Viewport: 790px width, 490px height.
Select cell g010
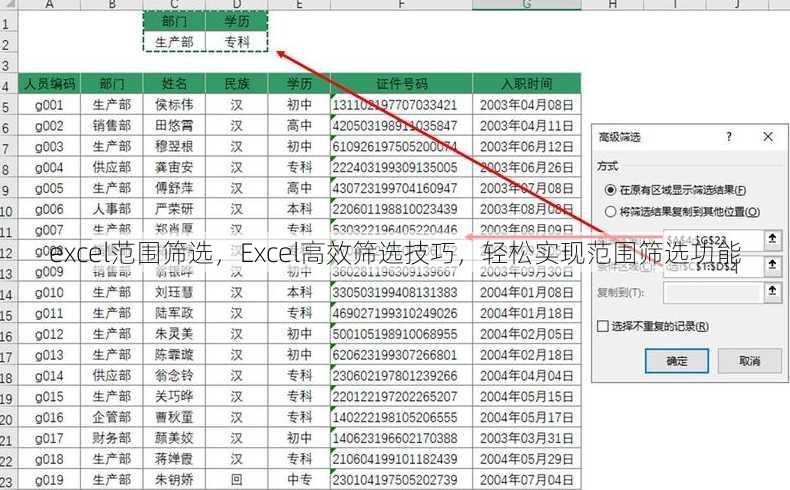click(49, 292)
